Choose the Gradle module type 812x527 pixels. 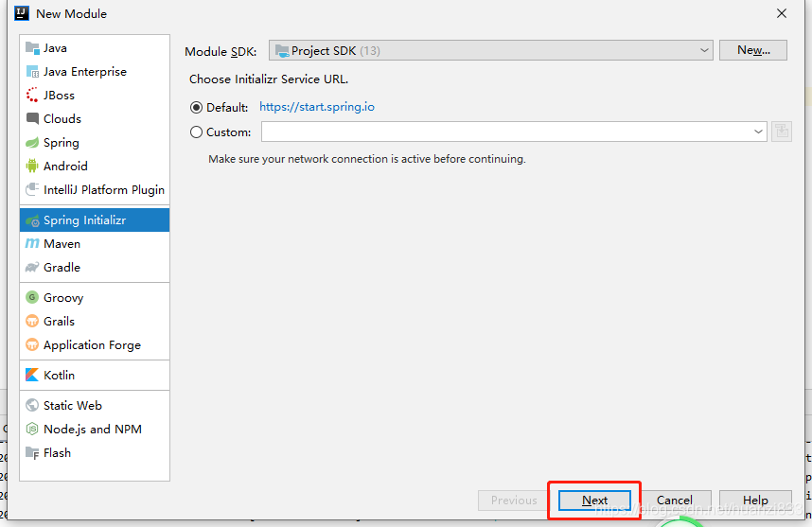pyautogui.click(x=95, y=268)
